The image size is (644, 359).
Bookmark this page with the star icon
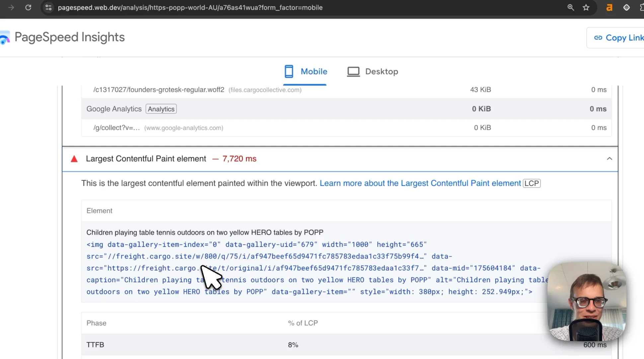pos(586,7)
